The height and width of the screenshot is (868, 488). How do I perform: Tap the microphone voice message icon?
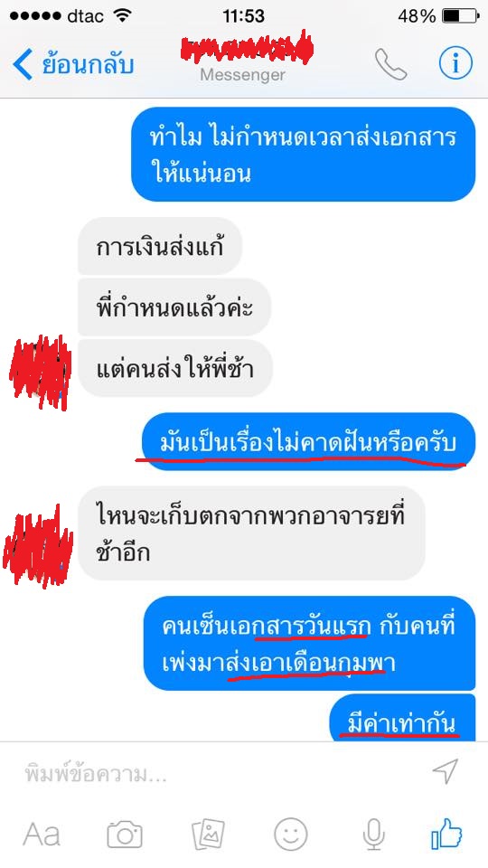pyautogui.click(x=373, y=835)
